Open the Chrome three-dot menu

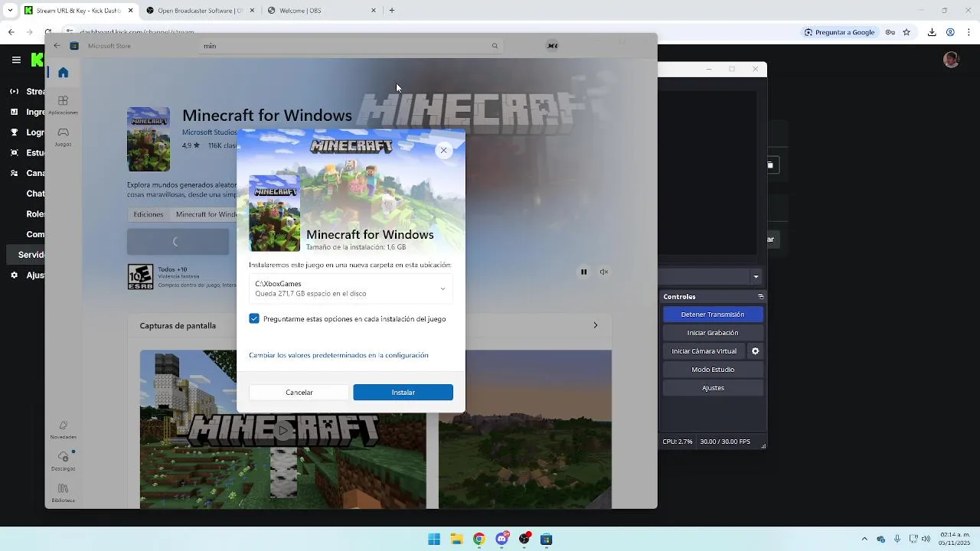969,32
